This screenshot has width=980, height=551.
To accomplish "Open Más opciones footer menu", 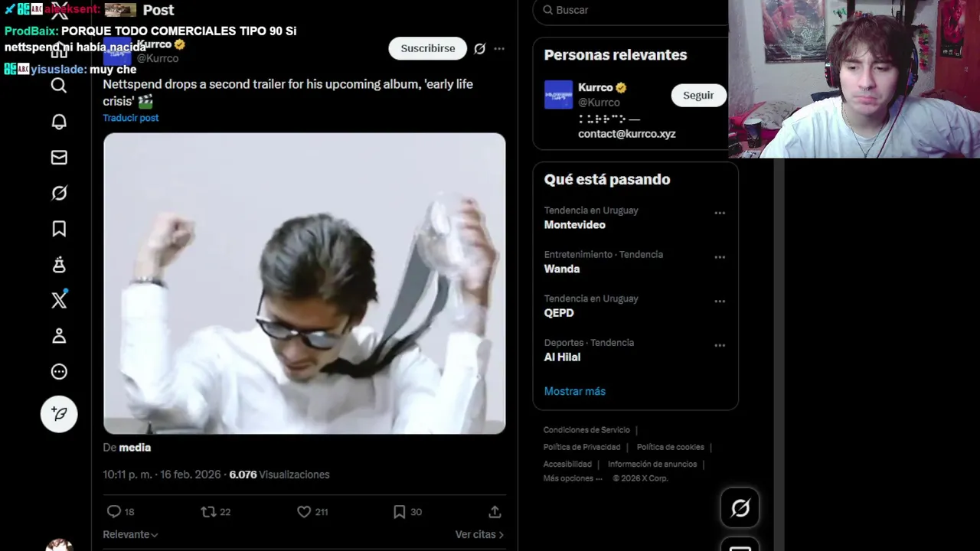I will (x=573, y=478).
